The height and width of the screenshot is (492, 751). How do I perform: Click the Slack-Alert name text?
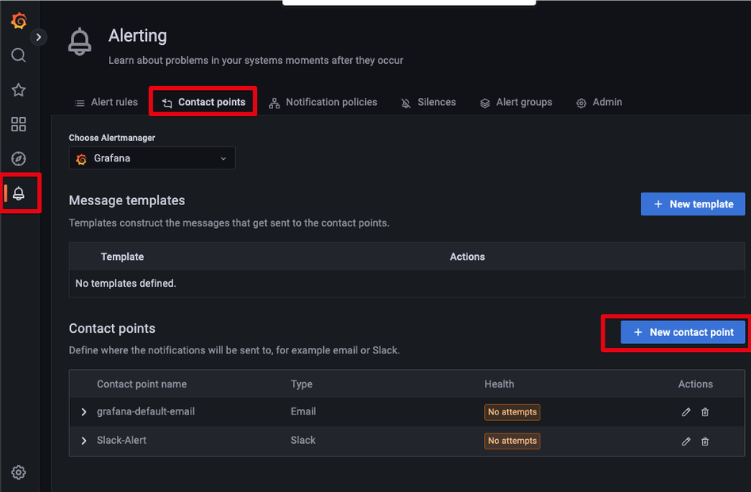click(122, 440)
